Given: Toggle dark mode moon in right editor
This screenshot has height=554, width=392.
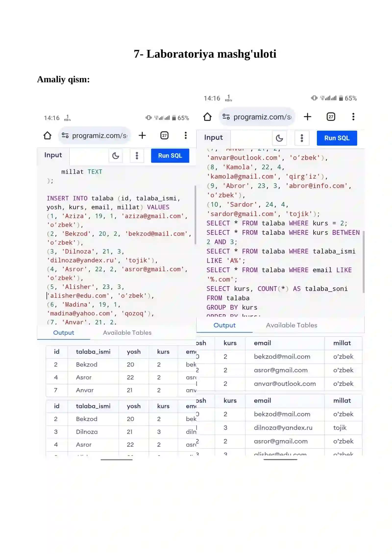Looking at the screenshot, I should [x=279, y=138].
